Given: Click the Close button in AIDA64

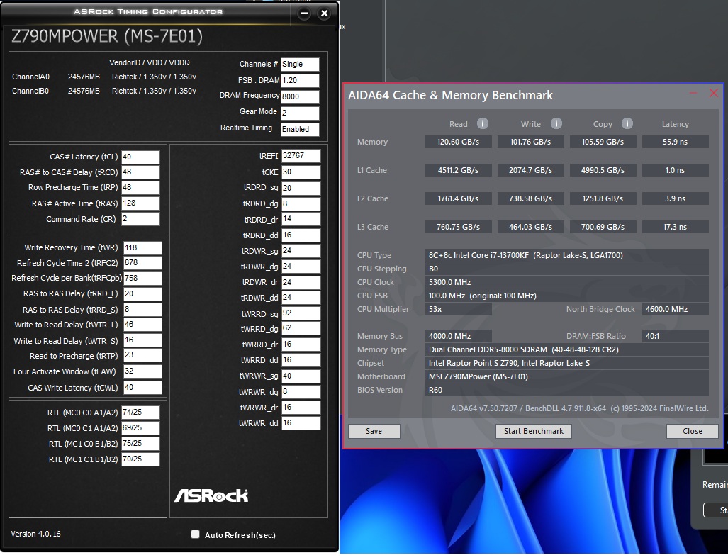Looking at the screenshot, I should (x=693, y=431).
